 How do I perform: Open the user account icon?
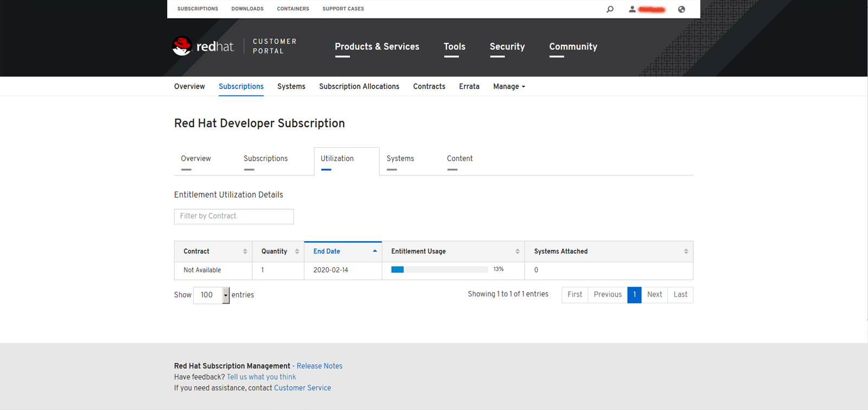click(632, 9)
